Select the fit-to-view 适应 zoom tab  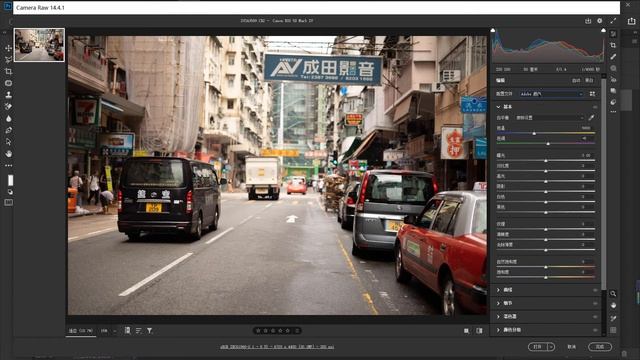pos(80,331)
